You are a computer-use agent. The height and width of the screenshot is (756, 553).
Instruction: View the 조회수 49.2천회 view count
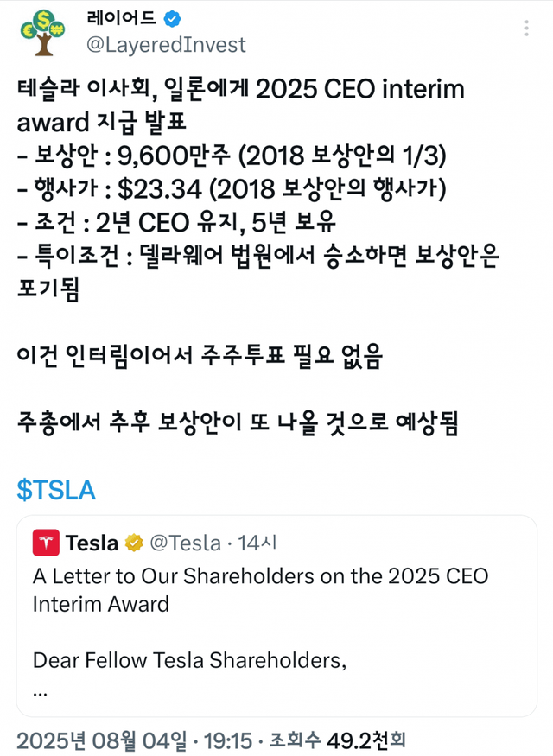coord(336,740)
